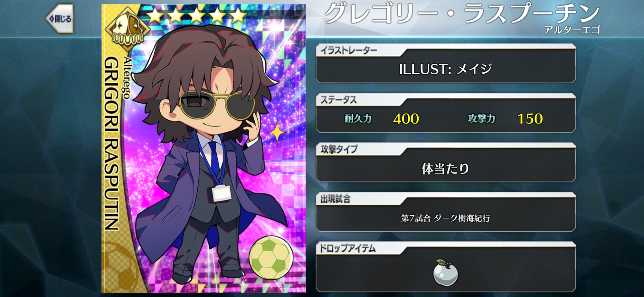
Task: Click the グレゴリー・ラスプーチン title name
Action: click(x=462, y=14)
